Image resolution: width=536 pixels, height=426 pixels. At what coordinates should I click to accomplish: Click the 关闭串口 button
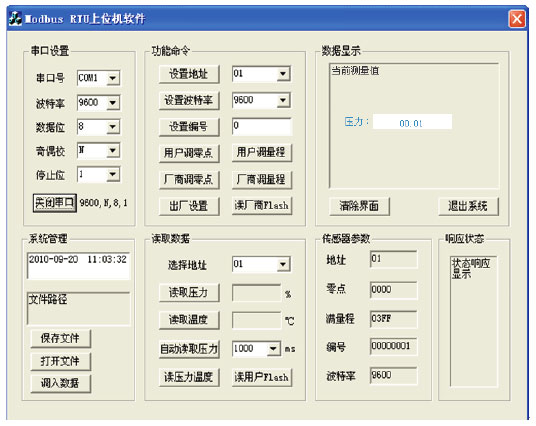coord(55,203)
